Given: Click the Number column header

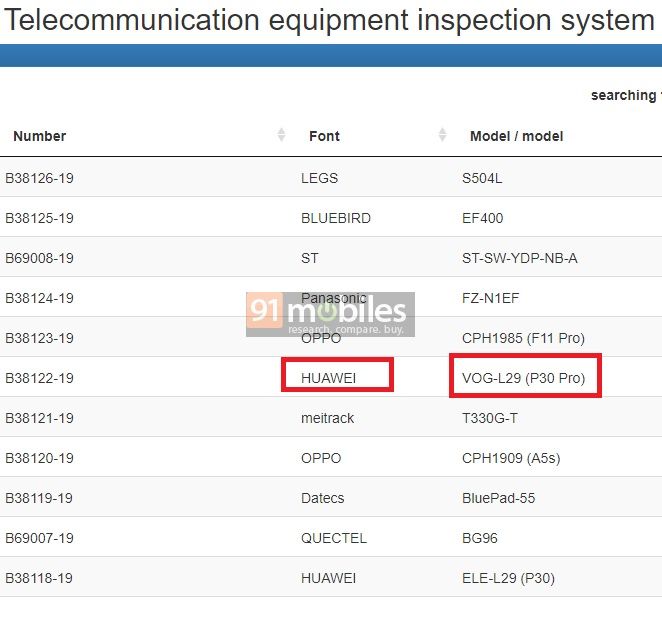Looking at the screenshot, I should (x=40, y=136).
